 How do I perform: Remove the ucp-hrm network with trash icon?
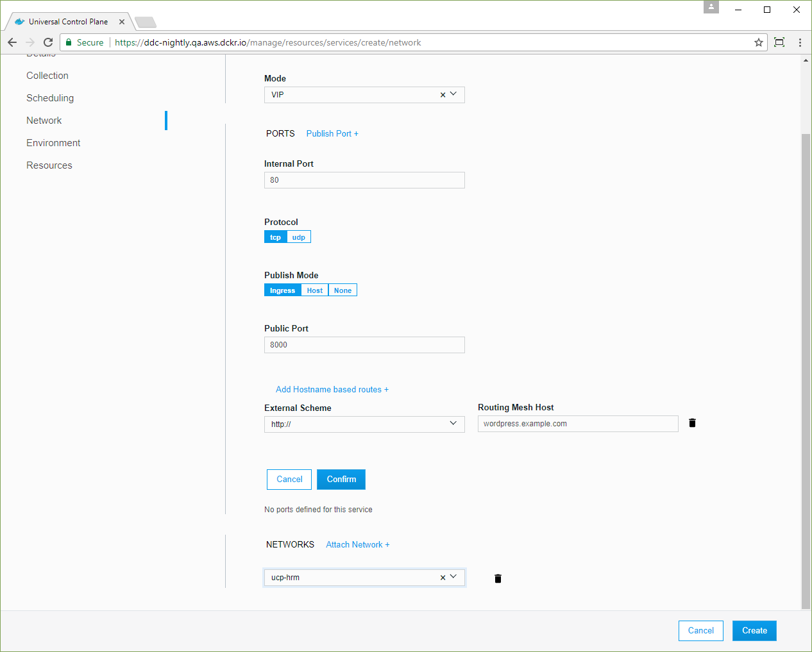tap(498, 578)
